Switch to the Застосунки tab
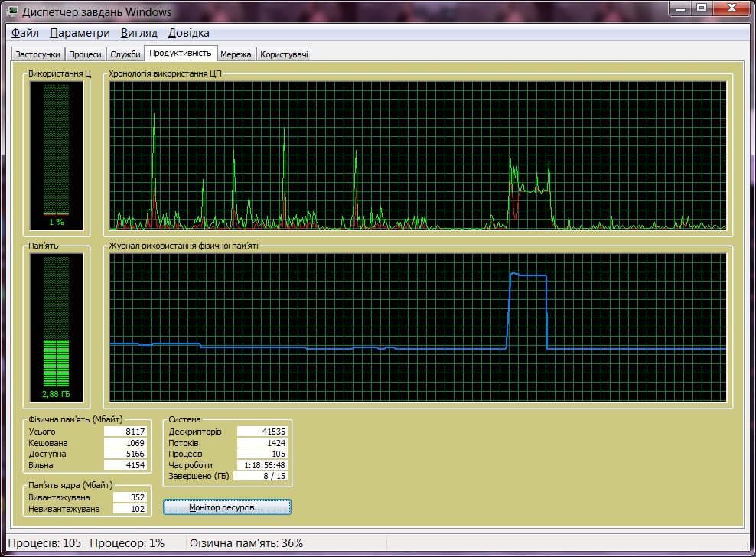The width and height of the screenshot is (756, 557). point(37,54)
